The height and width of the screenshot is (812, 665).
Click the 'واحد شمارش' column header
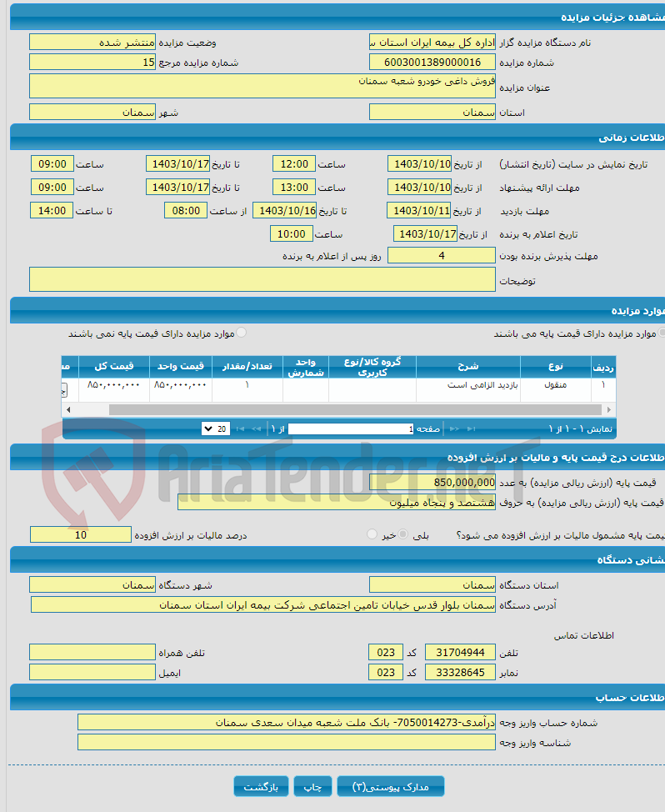tap(306, 367)
